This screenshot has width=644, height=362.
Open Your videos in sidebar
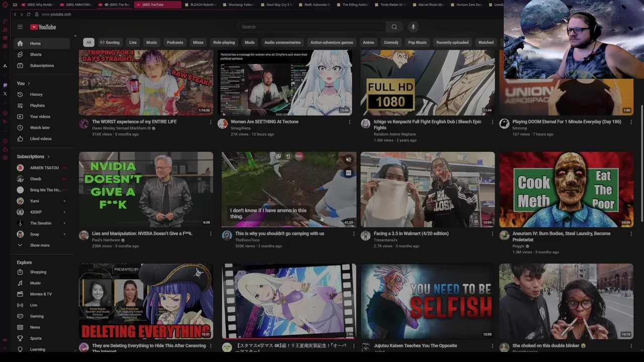[42, 117]
